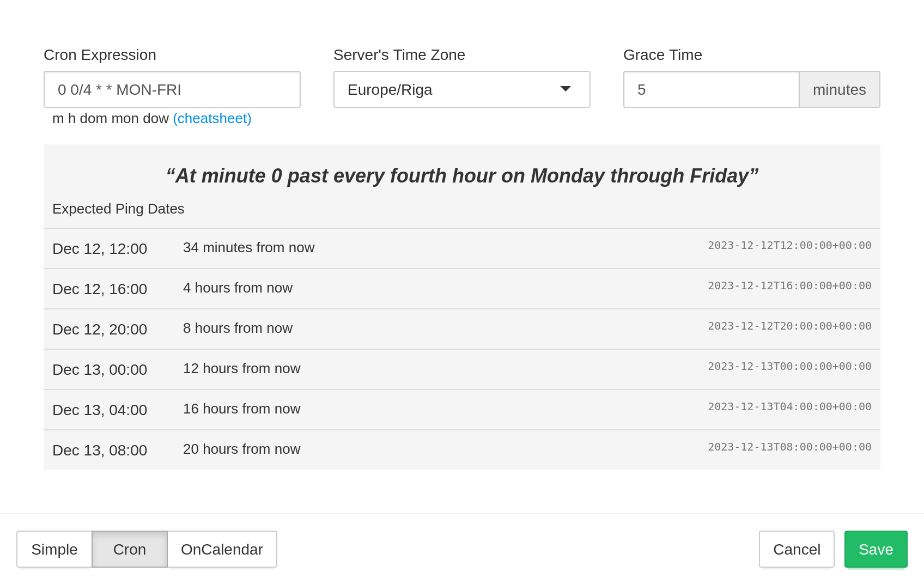Switch to the OnCalendar tab

coord(222,549)
